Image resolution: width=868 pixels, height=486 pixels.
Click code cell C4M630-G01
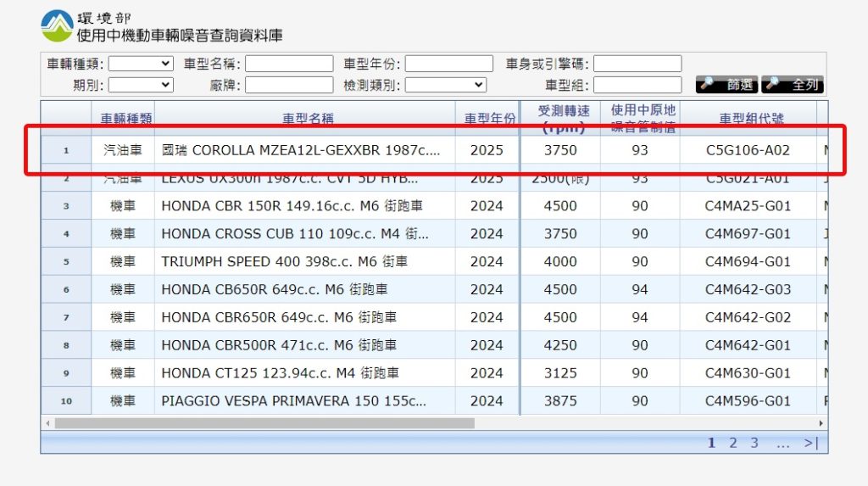click(748, 373)
